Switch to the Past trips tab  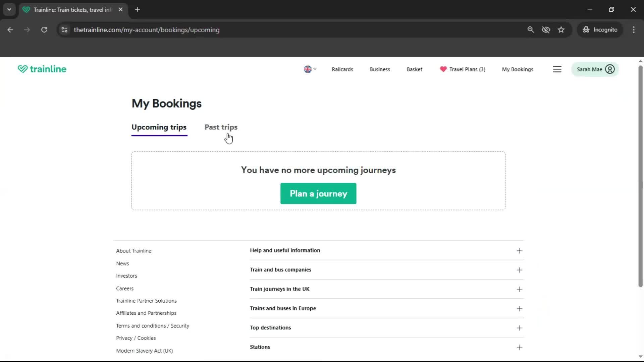221,127
